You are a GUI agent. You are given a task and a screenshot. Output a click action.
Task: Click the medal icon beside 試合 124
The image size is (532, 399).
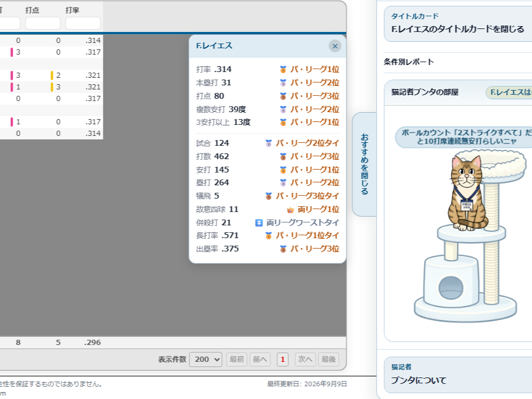[269, 143]
